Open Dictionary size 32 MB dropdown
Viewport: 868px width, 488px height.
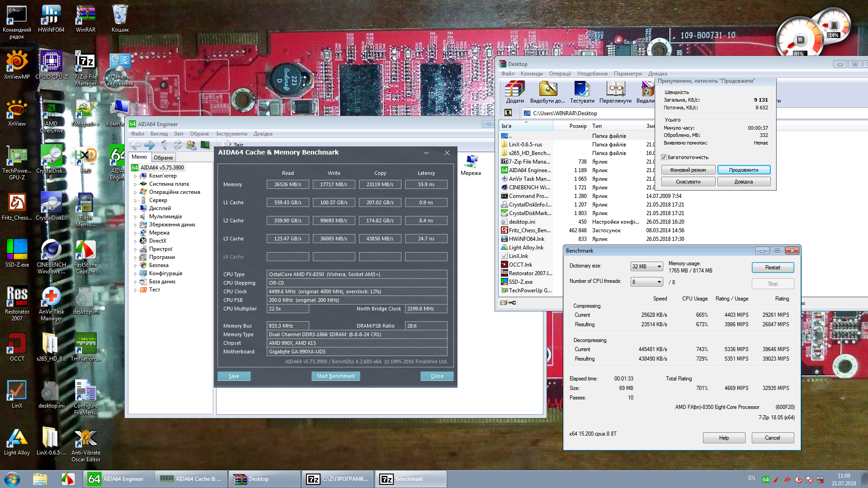click(x=646, y=267)
